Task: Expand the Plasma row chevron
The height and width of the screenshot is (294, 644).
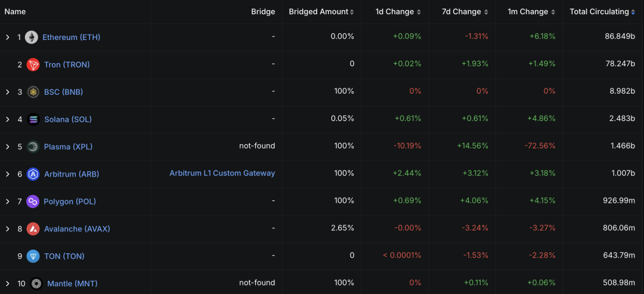Action: point(8,147)
